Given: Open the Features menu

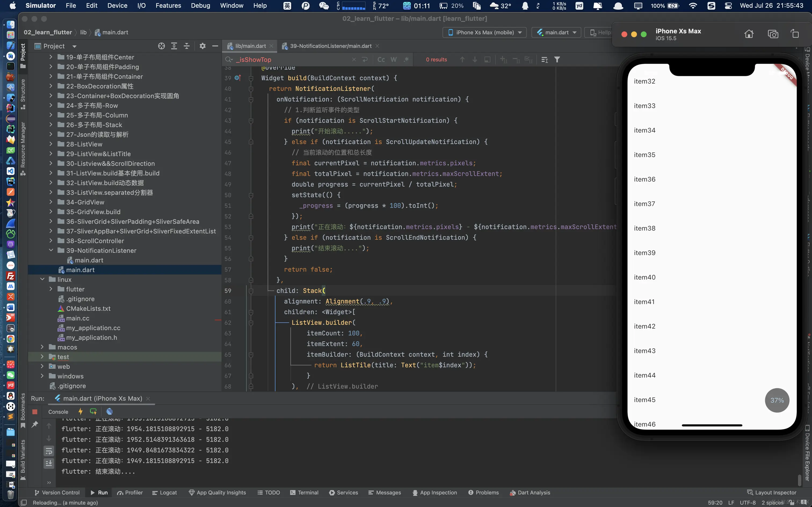Looking at the screenshot, I should point(168,6).
